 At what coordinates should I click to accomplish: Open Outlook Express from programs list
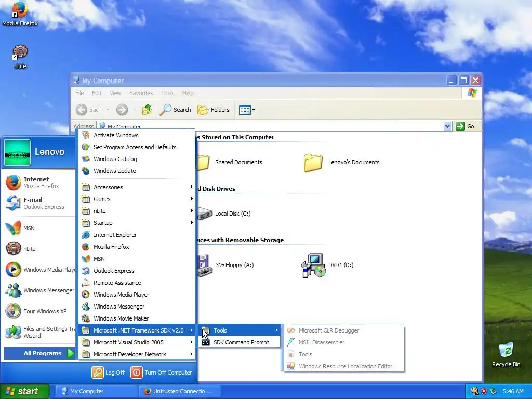(137, 271)
